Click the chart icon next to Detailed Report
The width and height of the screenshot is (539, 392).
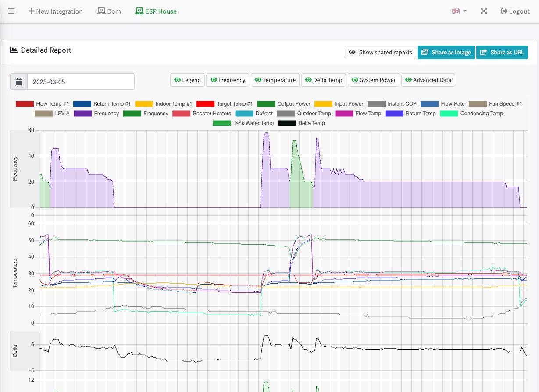tap(14, 50)
